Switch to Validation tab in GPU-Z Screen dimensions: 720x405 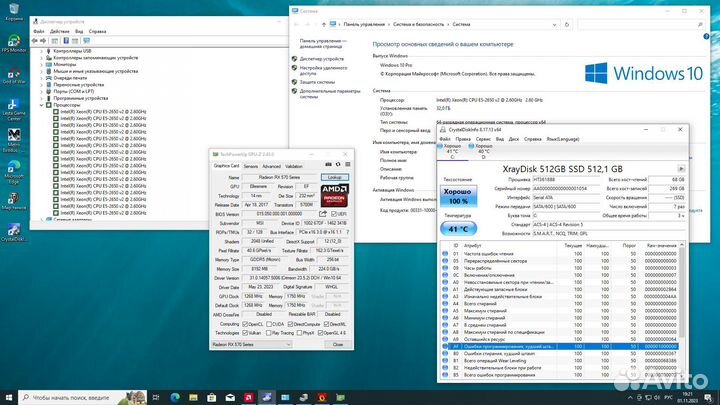pos(294,166)
